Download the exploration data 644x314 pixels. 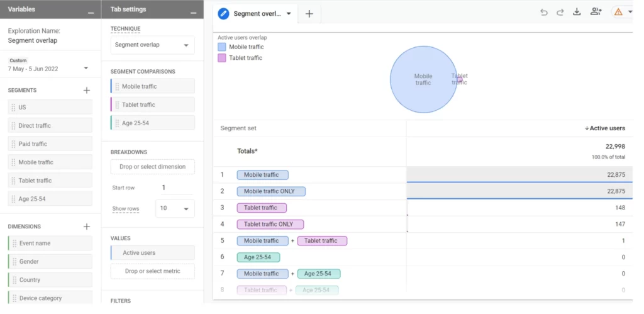coord(577,12)
